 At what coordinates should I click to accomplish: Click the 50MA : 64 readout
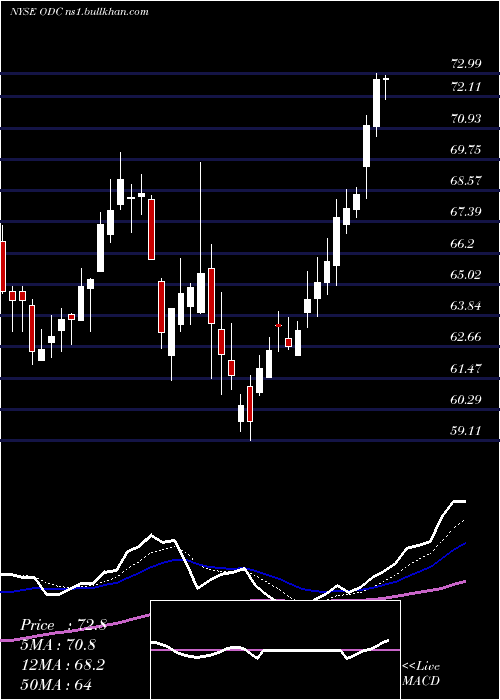pyautogui.click(x=56, y=684)
